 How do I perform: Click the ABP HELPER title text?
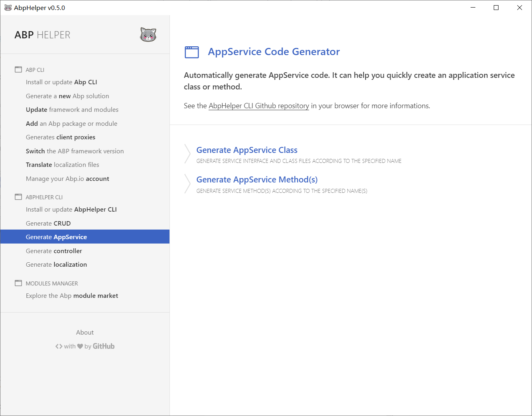42,35
